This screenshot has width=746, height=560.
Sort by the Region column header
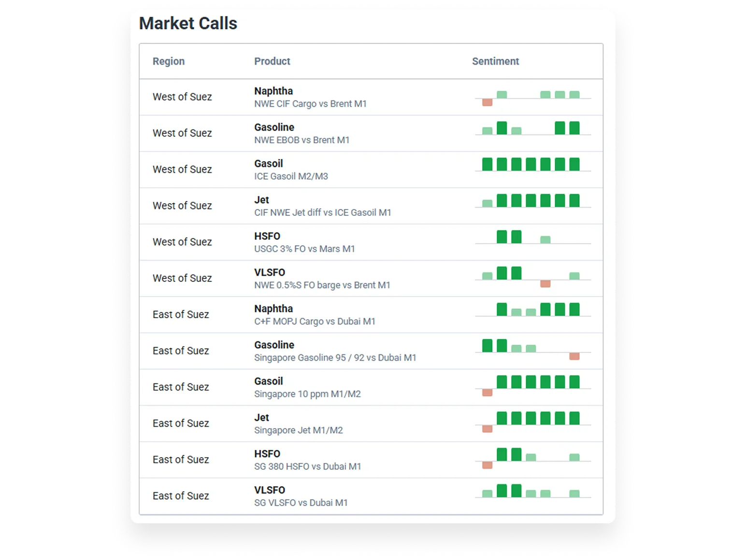point(169,61)
